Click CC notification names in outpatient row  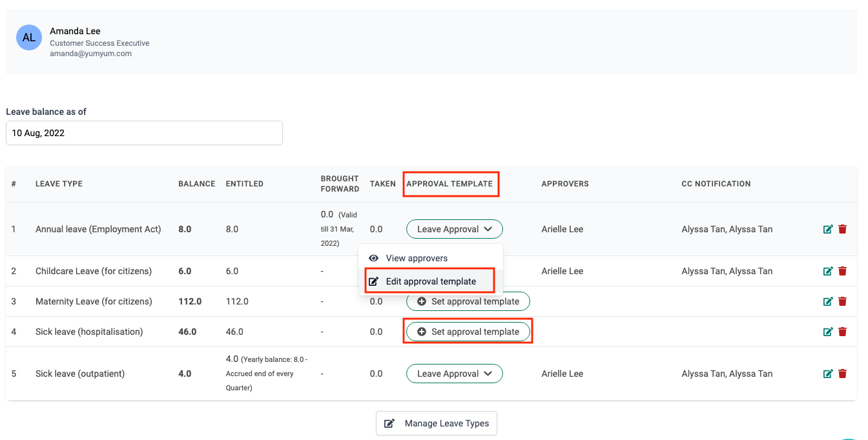[727, 374]
